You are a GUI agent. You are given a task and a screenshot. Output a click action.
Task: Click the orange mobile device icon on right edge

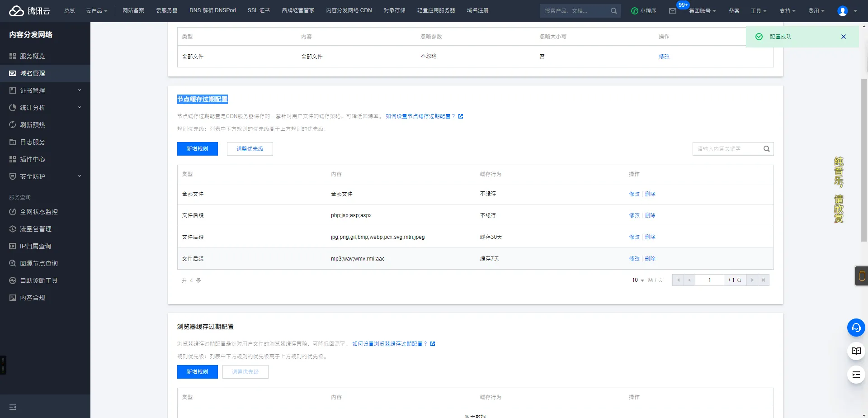coord(862,276)
